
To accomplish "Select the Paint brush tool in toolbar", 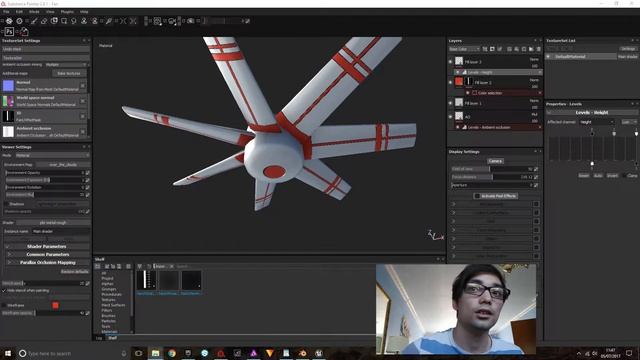I will coord(34,21).
